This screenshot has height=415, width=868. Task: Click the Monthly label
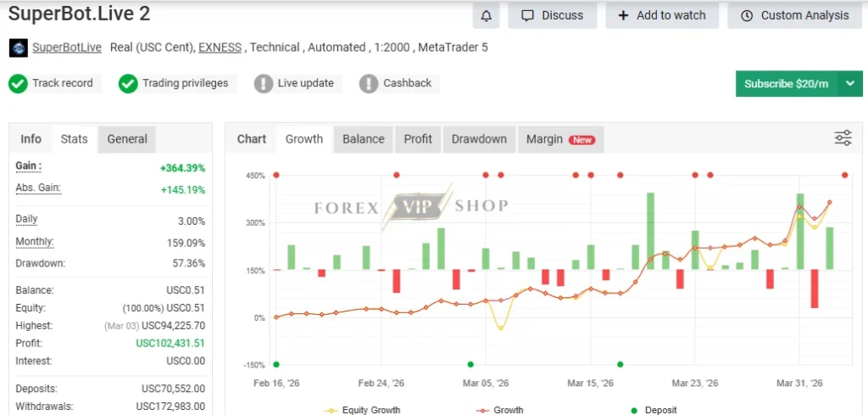point(35,242)
